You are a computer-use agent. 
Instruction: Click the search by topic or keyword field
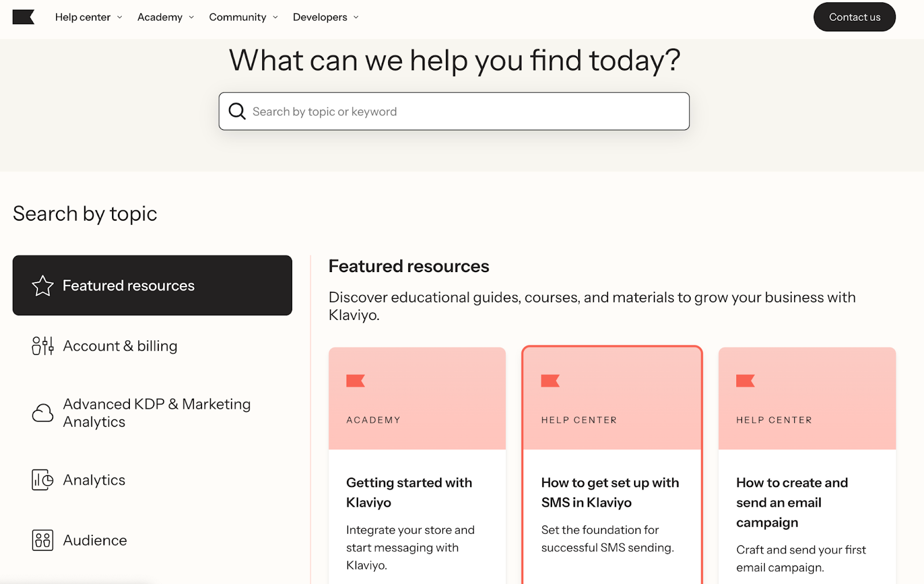454,111
